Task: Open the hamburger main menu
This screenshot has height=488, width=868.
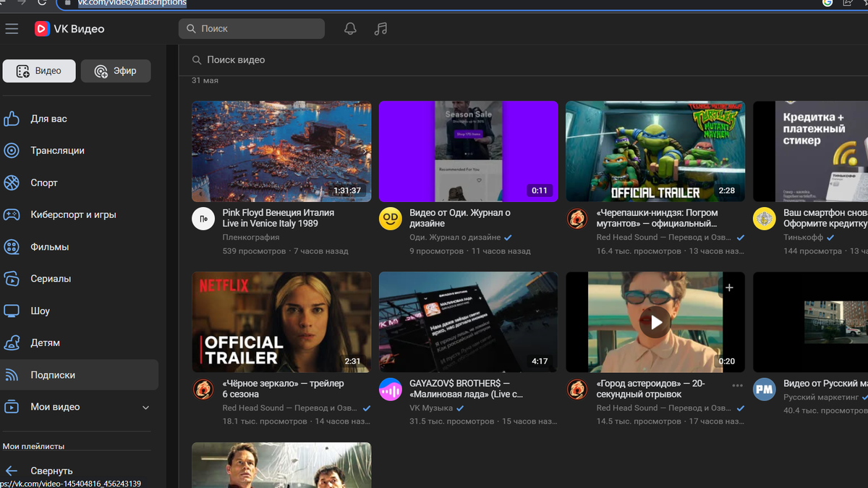Action: point(12,29)
